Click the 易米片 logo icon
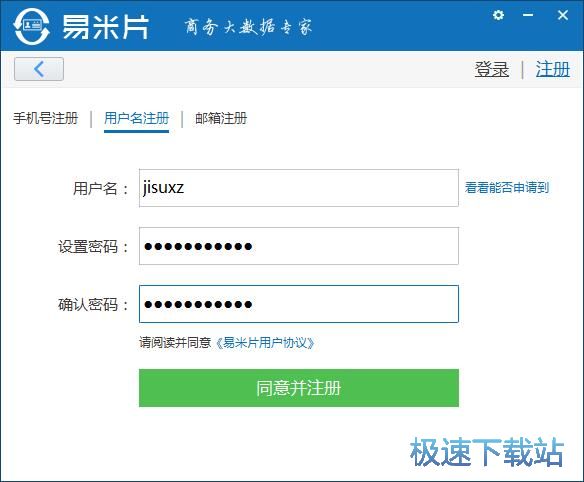The height and width of the screenshot is (482, 584). 31,26
